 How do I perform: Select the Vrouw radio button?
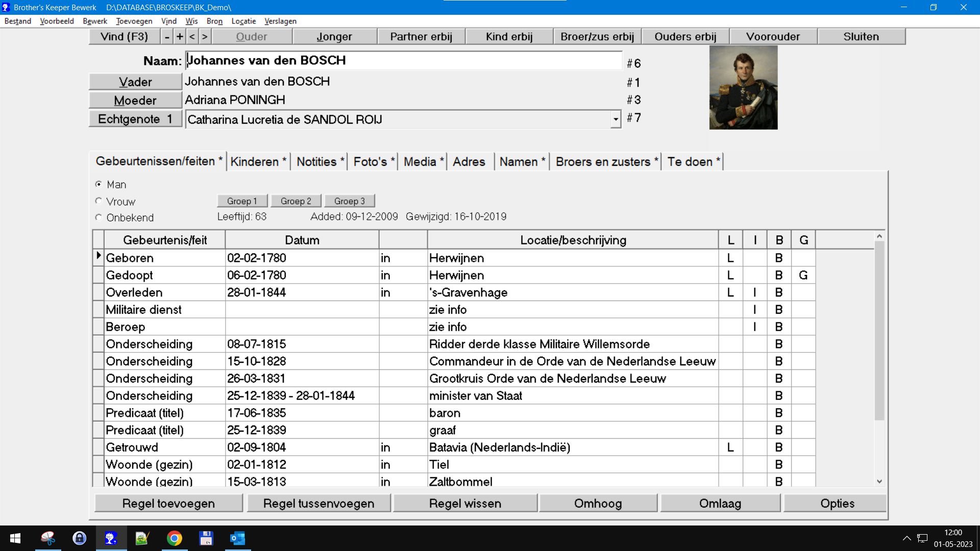pos(99,201)
